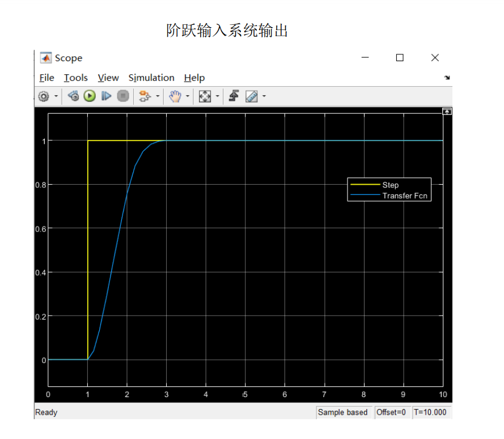The height and width of the screenshot is (439, 504).
Task: Open Configuration Properties gear icon
Action: (44, 96)
